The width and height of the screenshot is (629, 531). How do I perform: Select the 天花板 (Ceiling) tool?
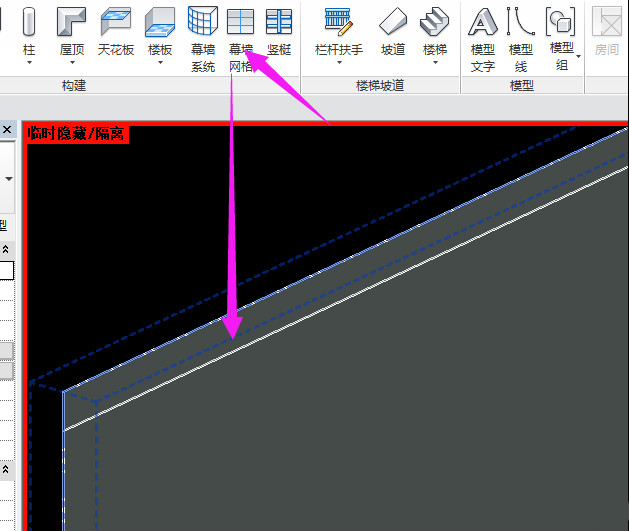coord(116,32)
